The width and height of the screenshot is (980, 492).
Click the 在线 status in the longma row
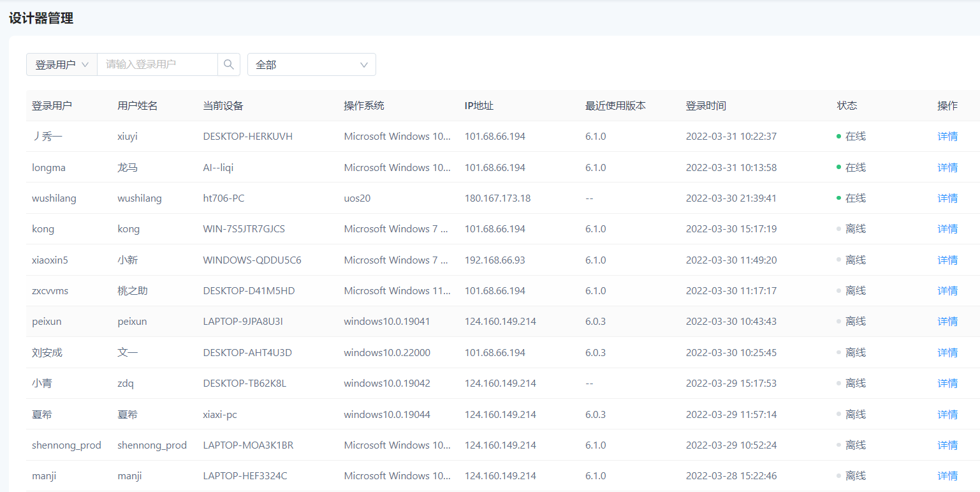coord(855,167)
